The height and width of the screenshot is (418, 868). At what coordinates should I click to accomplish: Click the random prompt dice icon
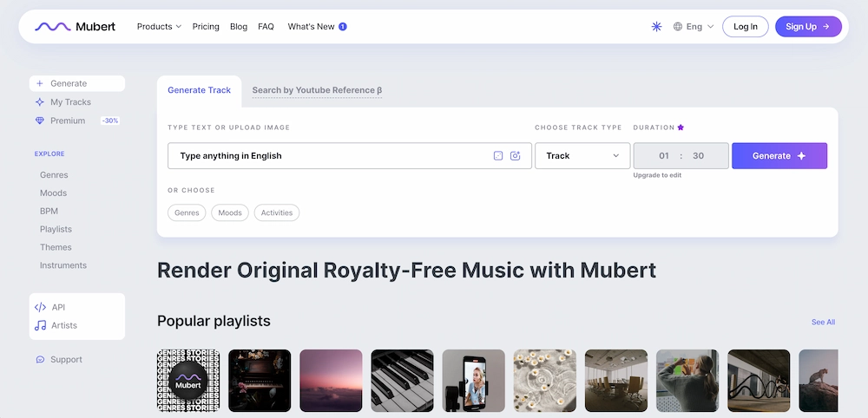498,156
